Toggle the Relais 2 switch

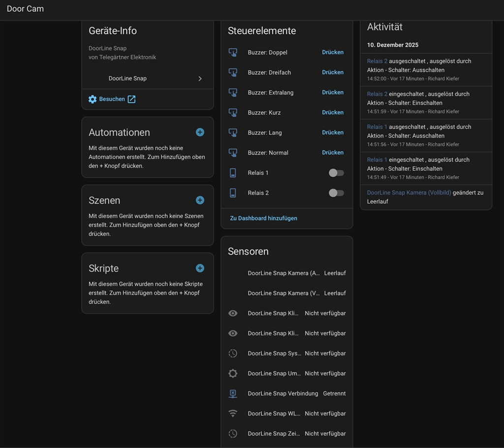coord(336,193)
